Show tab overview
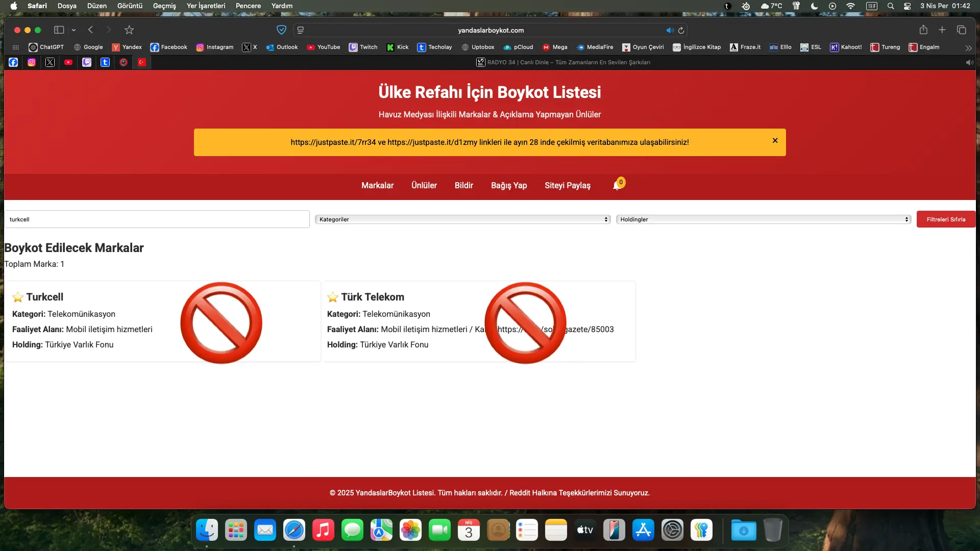Image resolution: width=980 pixels, height=551 pixels. tap(962, 30)
